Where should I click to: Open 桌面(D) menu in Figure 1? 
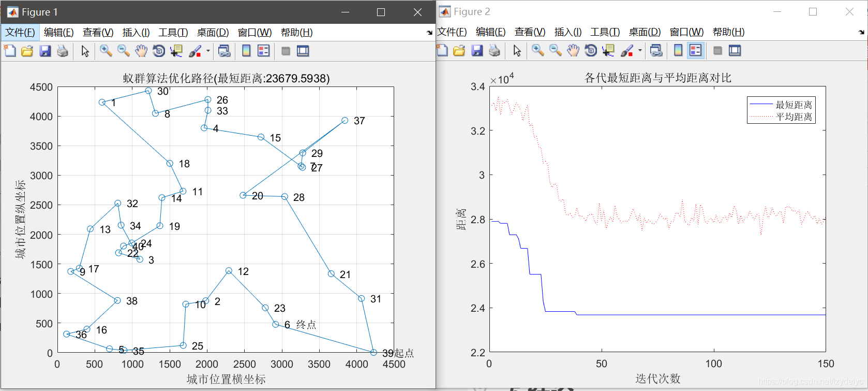(213, 32)
